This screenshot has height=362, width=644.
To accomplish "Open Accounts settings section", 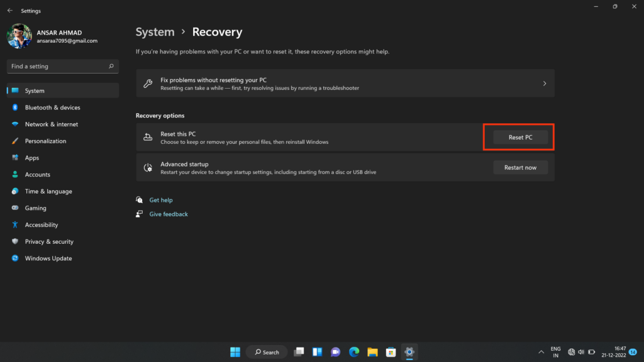I will [x=63, y=175].
